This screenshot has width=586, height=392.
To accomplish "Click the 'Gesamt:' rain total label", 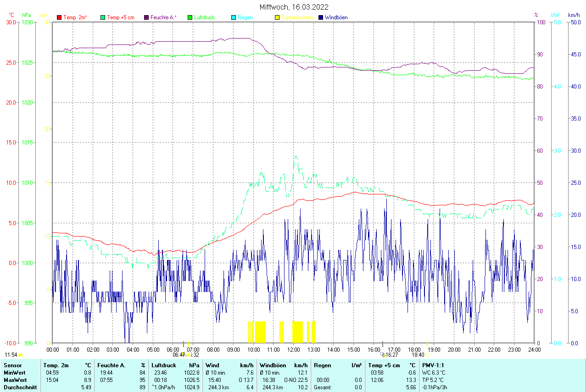I will (322, 387).
